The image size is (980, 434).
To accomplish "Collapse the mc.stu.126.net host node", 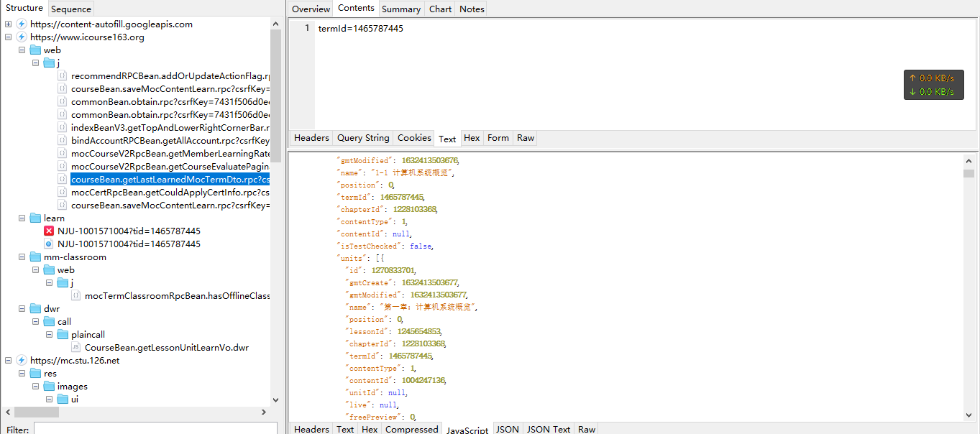I will pyautogui.click(x=8, y=361).
